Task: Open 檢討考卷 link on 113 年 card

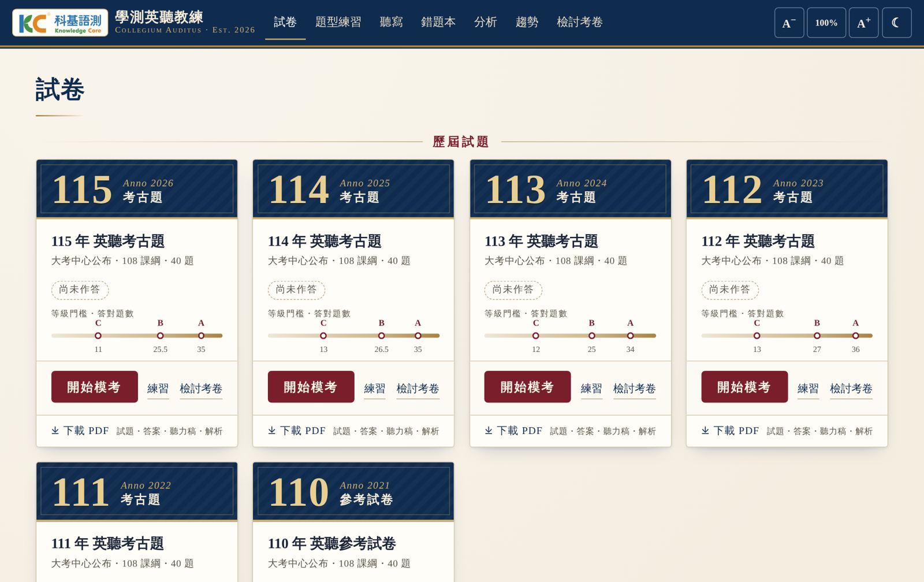Action: point(634,388)
